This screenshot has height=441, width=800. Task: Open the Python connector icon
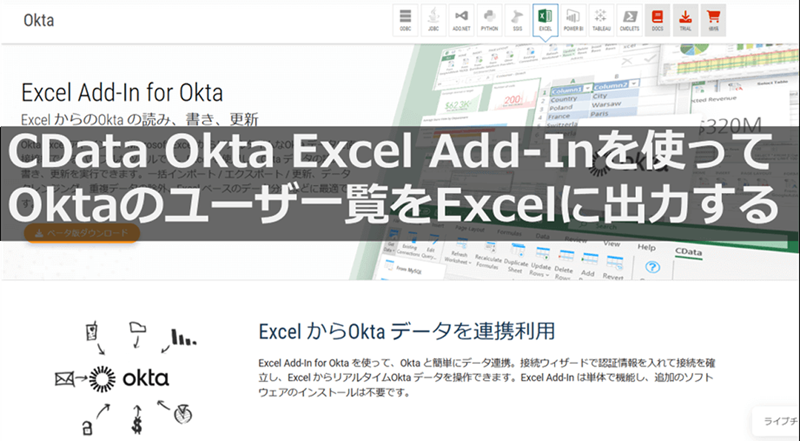[x=489, y=20]
